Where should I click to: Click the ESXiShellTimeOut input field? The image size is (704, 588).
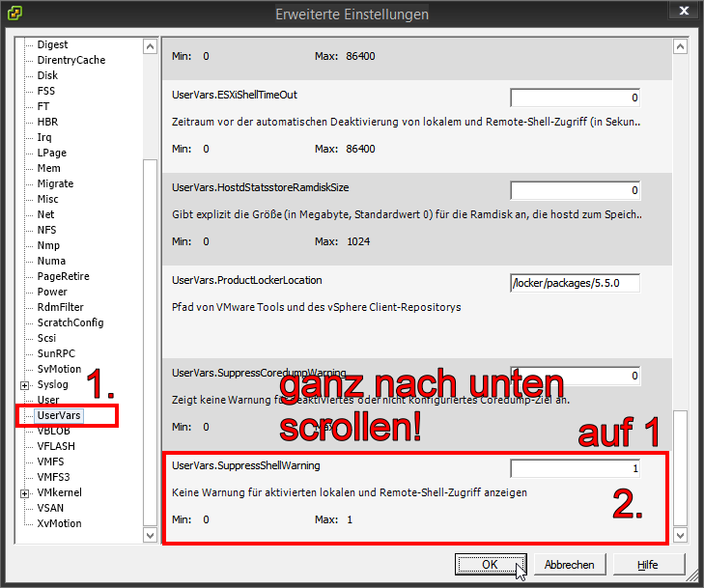pyautogui.click(x=575, y=98)
